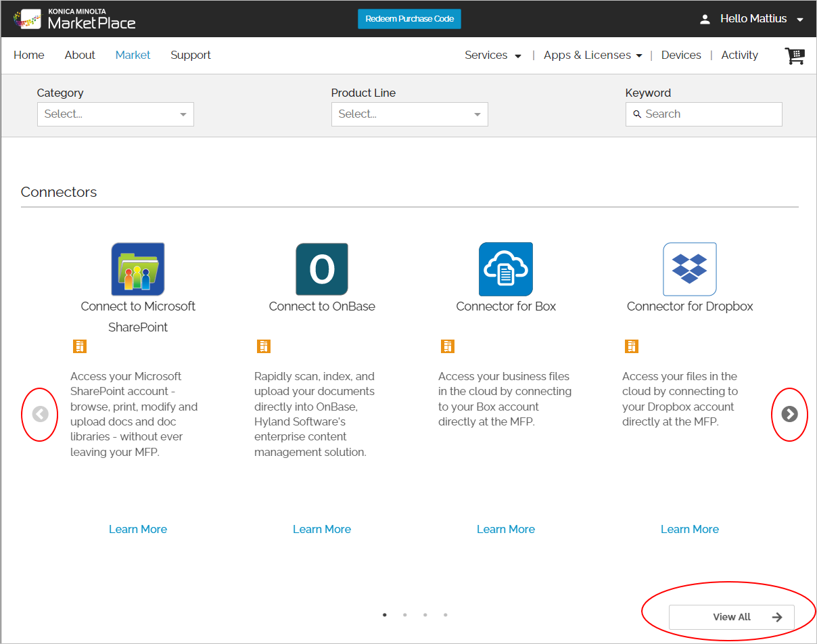Click the user profile icon beside Hello Mattius

pos(705,19)
